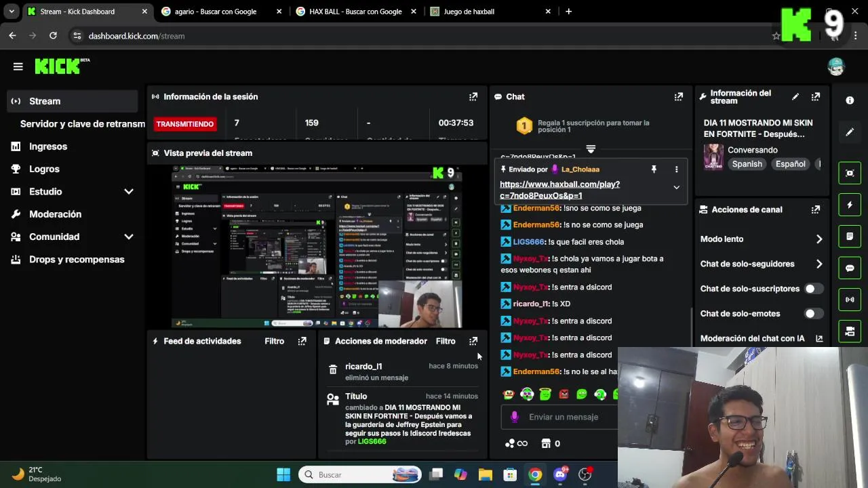Open the Moderación page
This screenshot has height=488, width=868.
coord(55,214)
